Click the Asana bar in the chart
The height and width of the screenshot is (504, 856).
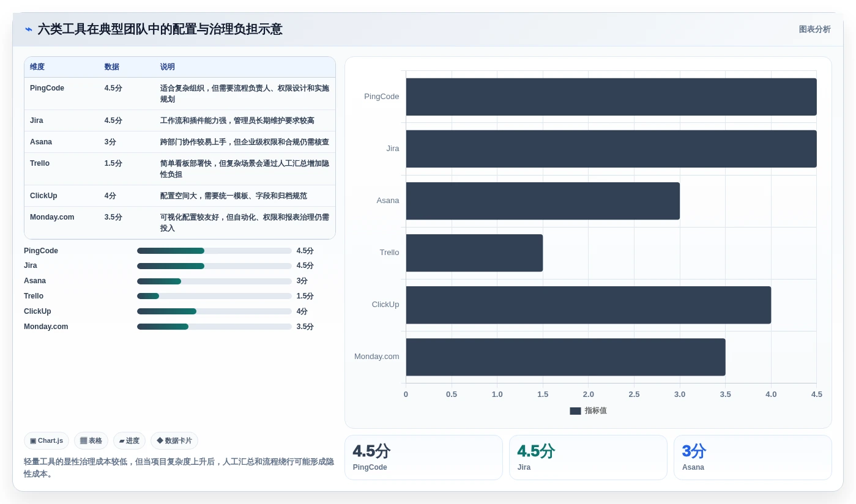pyautogui.click(x=543, y=201)
